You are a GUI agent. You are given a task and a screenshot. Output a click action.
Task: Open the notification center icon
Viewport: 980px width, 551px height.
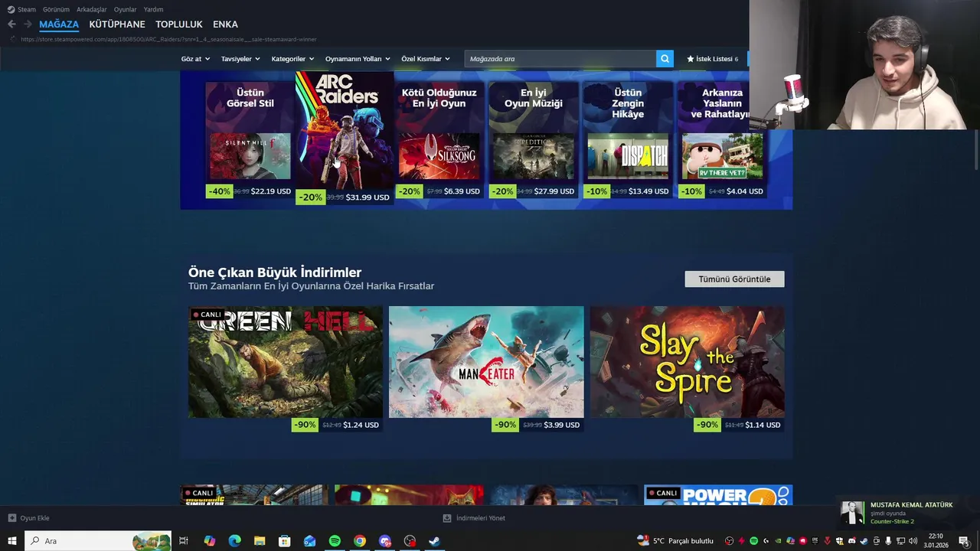(x=964, y=541)
